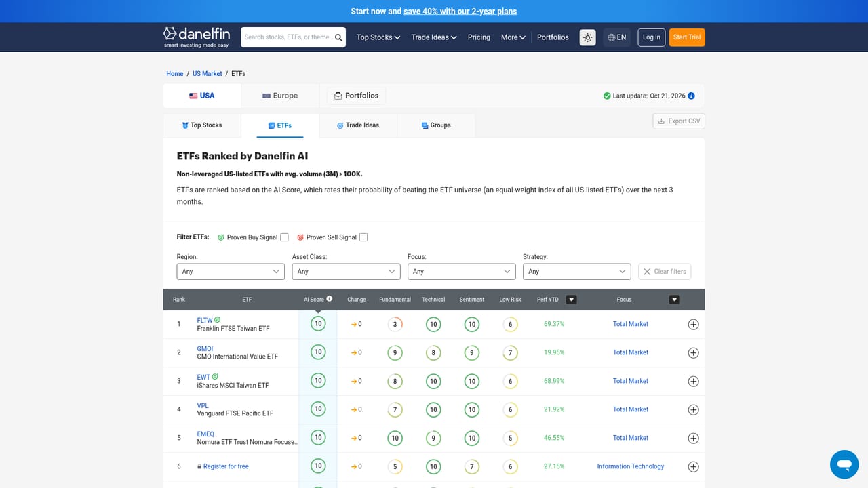Click VPL Fundamental score 7 circle
This screenshot has width=868, height=488.
pos(395,410)
